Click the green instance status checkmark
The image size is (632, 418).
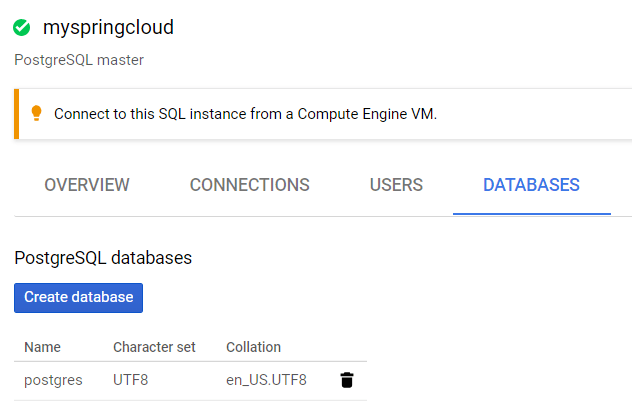pyautogui.click(x=22, y=28)
